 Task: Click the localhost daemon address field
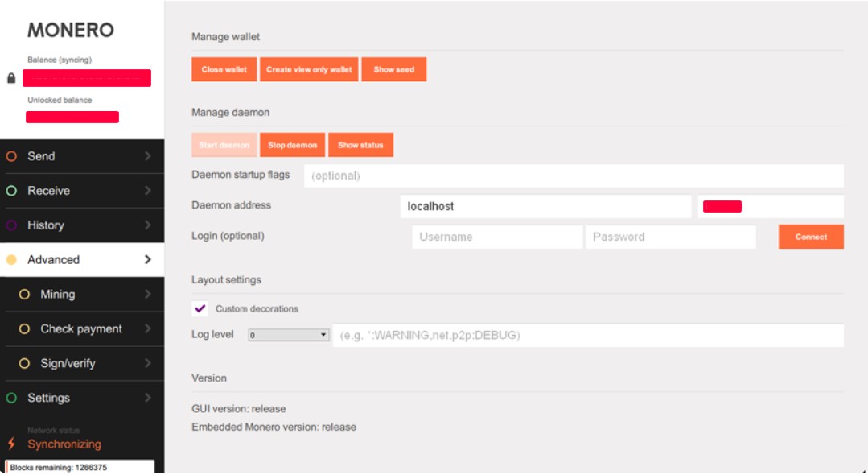point(546,206)
